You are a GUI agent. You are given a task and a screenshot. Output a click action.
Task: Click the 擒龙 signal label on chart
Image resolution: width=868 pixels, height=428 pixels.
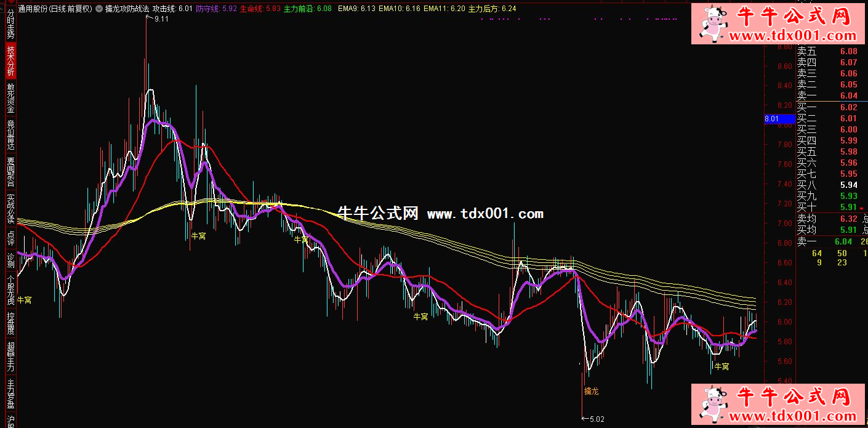591,391
